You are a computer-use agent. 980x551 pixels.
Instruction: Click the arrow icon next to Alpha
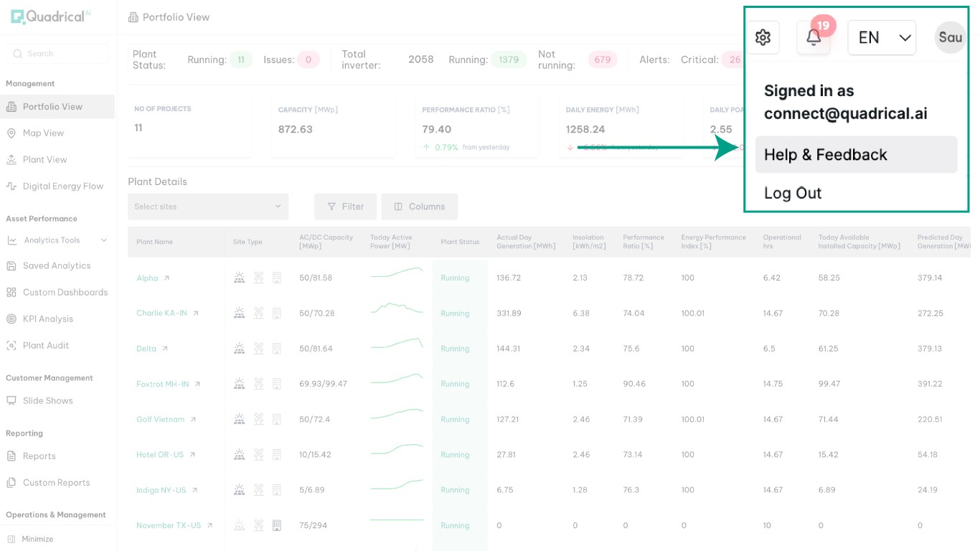(x=166, y=278)
